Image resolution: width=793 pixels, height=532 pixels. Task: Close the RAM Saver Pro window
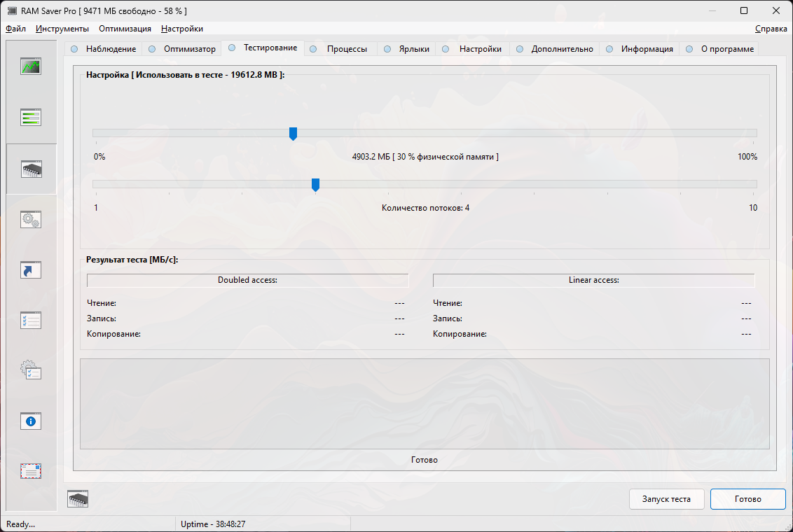776,10
